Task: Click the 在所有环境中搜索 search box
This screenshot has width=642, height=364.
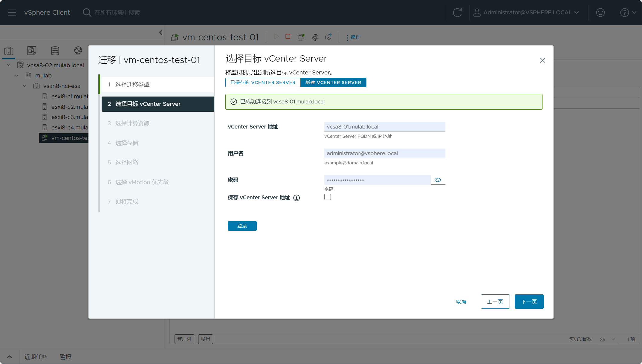Action: point(117,13)
